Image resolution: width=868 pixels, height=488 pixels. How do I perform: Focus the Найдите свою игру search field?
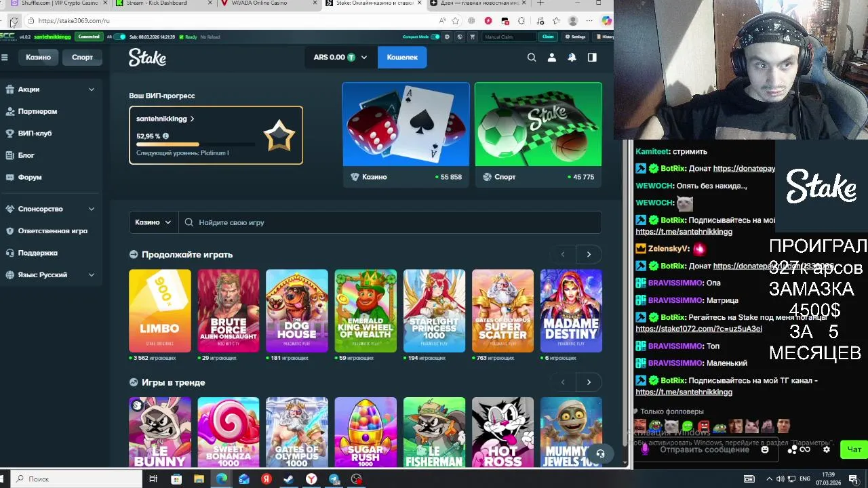(x=390, y=222)
